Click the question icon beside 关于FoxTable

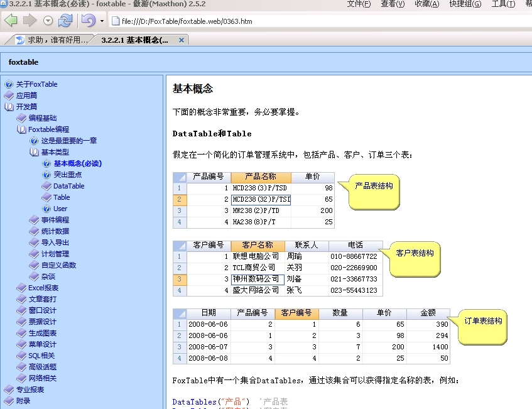click(x=9, y=84)
